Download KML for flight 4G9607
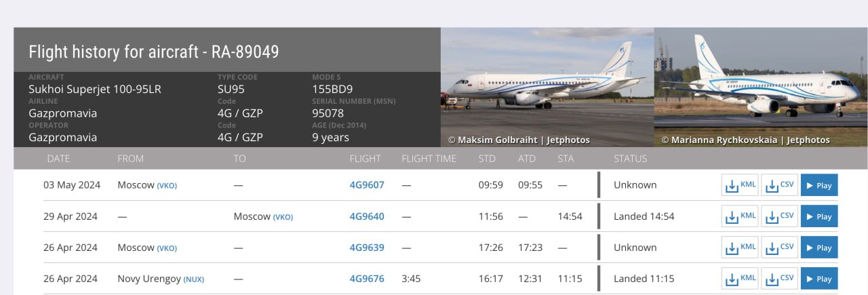This screenshot has width=868, height=295. pyautogui.click(x=740, y=185)
